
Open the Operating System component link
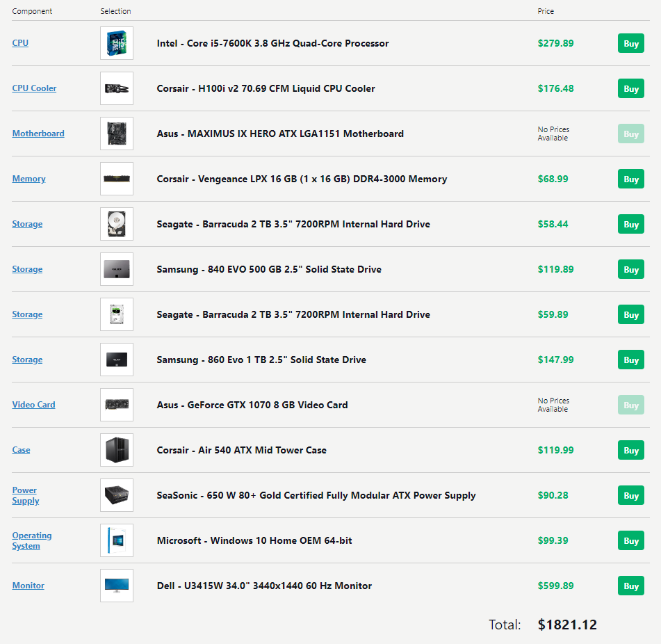(x=32, y=540)
